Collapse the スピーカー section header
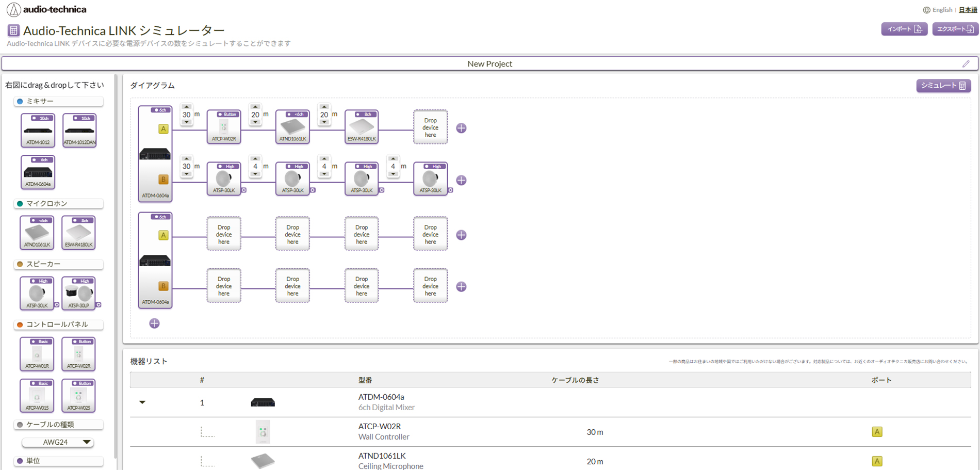 coord(58,264)
